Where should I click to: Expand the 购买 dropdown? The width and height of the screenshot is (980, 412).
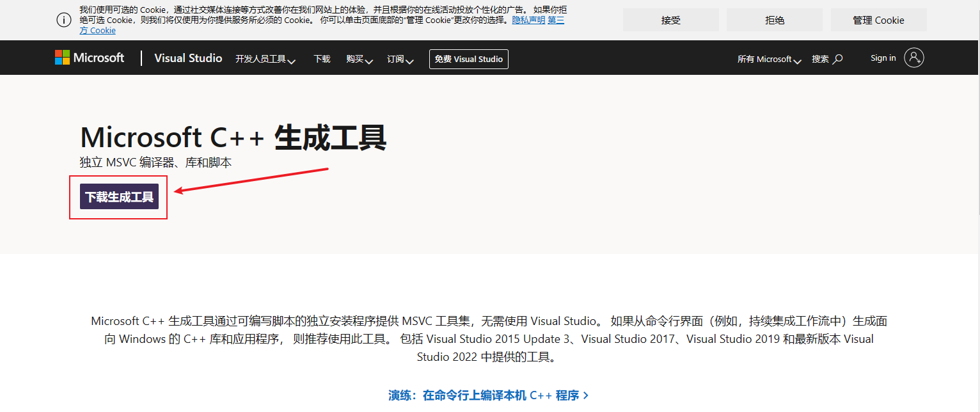point(360,59)
